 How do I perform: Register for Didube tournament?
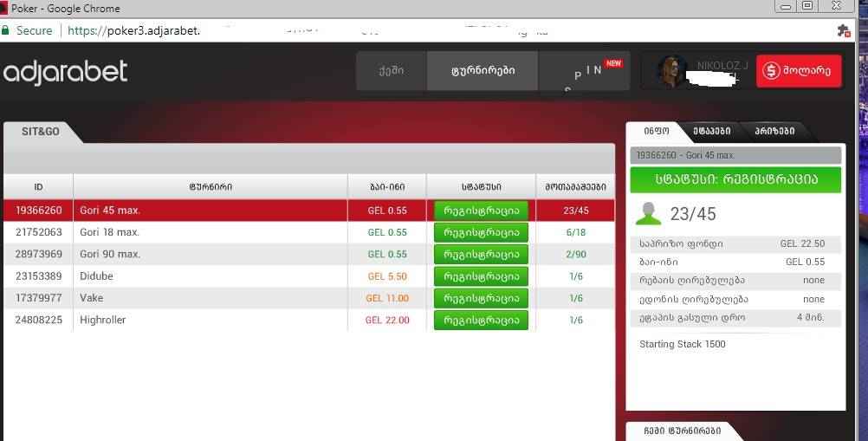coord(481,276)
